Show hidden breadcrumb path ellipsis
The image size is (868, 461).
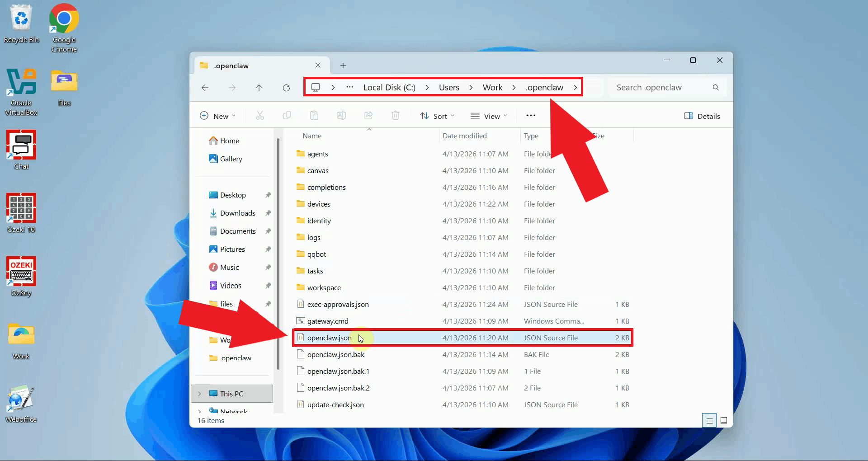click(x=349, y=87)
